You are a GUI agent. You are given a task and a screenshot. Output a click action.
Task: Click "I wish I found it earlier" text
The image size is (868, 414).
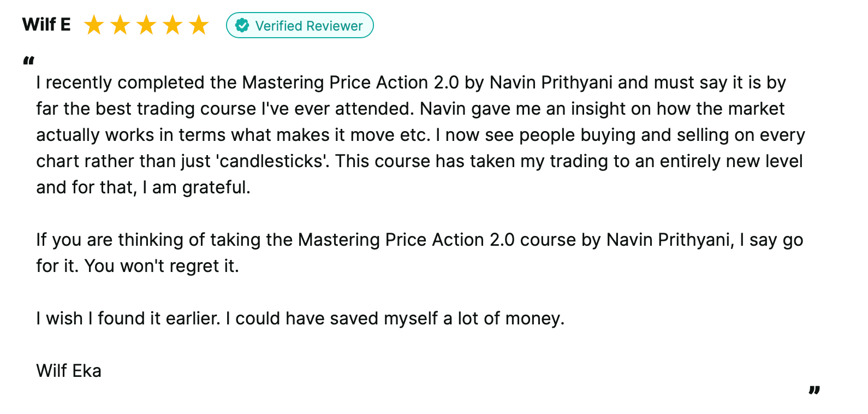128,318
